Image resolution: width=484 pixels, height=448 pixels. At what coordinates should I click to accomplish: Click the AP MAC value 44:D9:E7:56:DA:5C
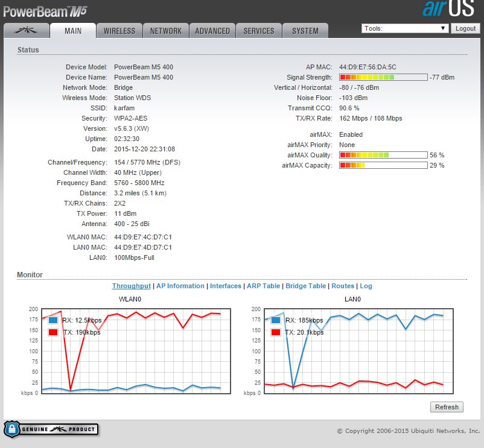pyautogui.click(x=368, y=67)
